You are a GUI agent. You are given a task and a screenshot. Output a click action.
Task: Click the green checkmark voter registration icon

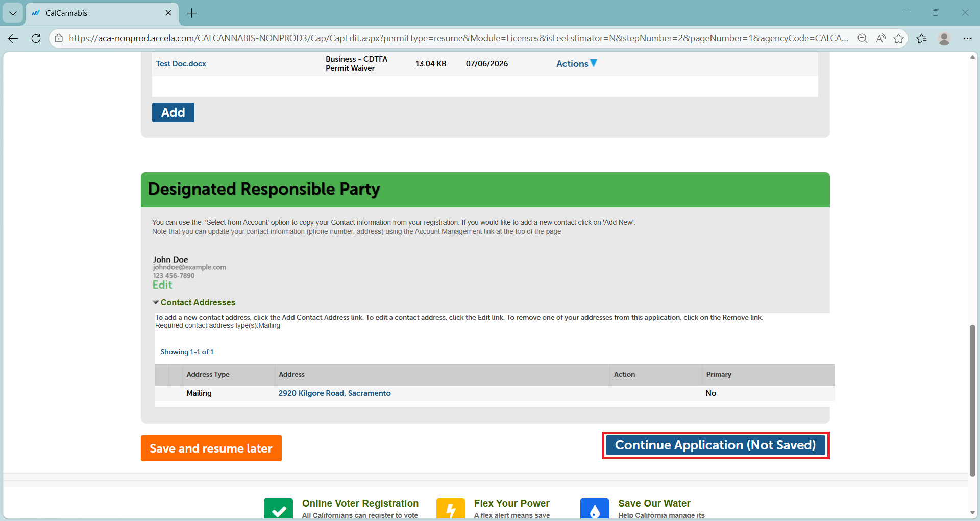279,509
